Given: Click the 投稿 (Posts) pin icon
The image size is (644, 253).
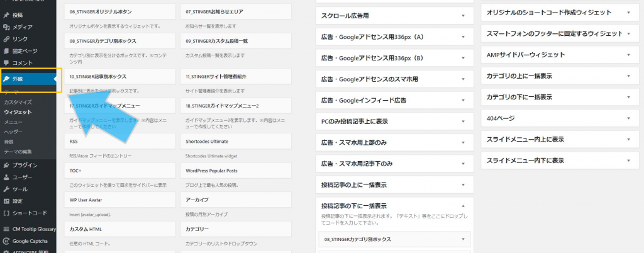Looking at the screenshot, I should click(x=6, y=15).
